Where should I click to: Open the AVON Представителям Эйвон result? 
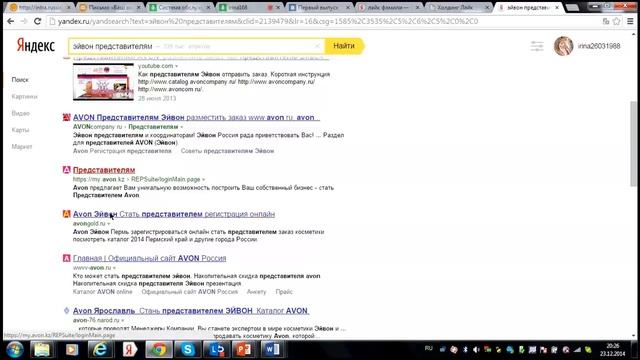(196, 118)
